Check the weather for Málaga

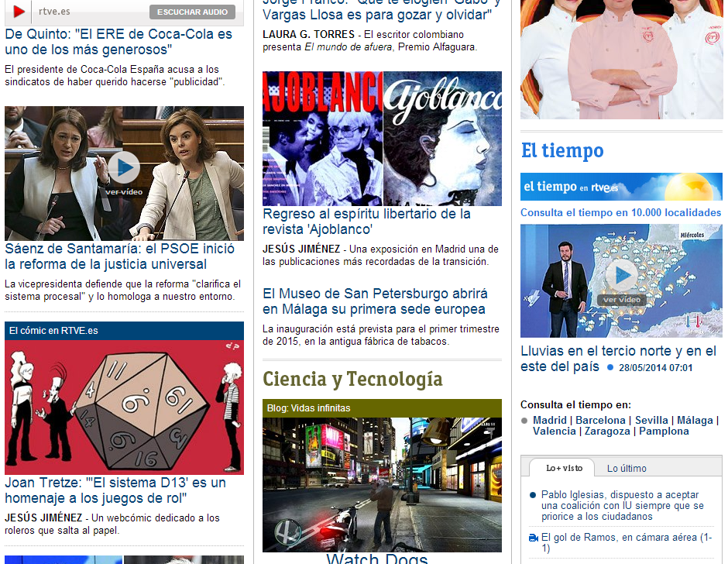[695, 421]
